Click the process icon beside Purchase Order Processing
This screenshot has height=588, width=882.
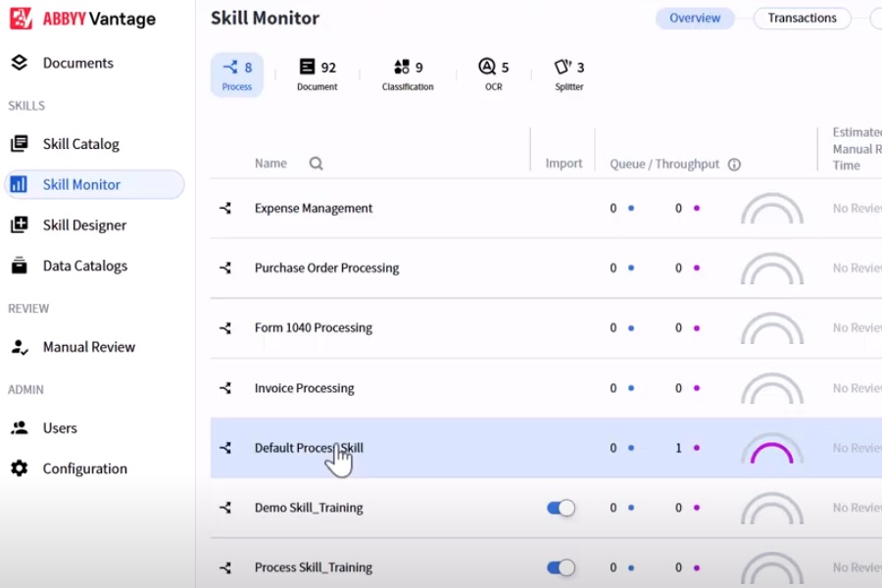coord(225,268)
